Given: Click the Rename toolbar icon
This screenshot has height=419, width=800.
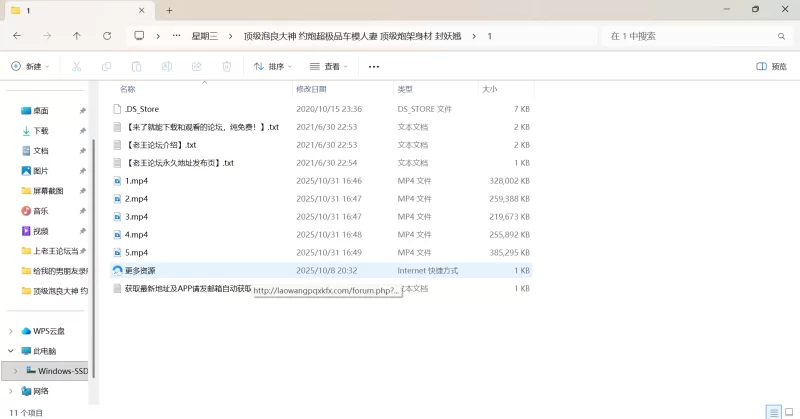Looking at the screenshot, I should click(166, 66).
